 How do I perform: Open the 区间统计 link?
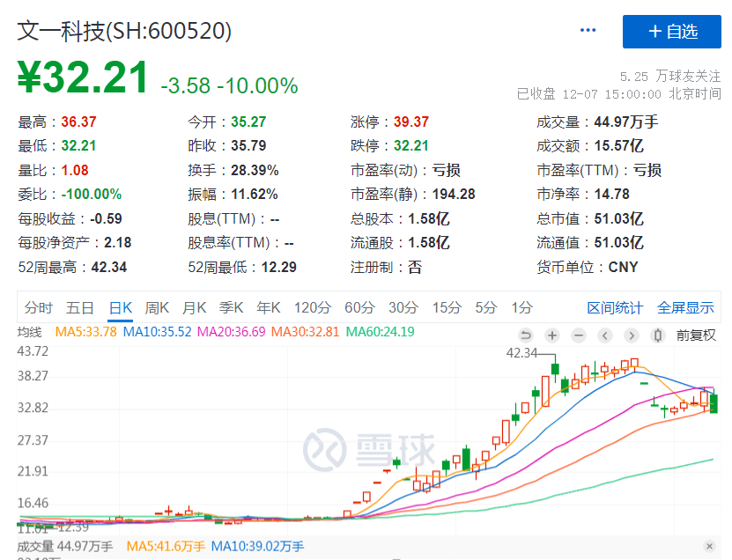point(615,308)
